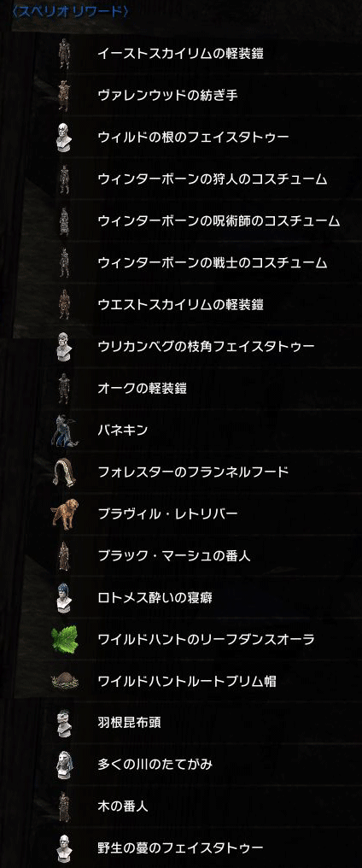Select the 多くの川のたてがみ head icon
This screenshot has width=362, height=868.
[64, 765]
